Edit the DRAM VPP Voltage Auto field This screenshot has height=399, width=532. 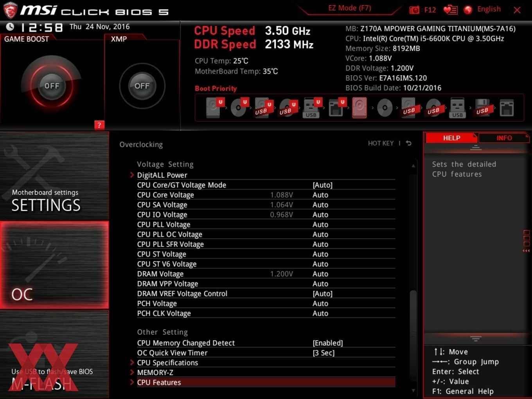pos(320,284)
